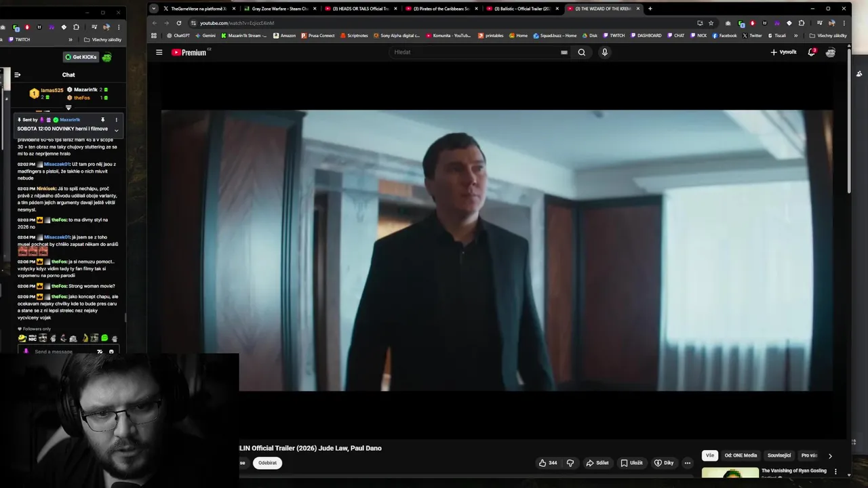The image size is (868, 488).
Task: Open options menu on pinned chat message
Action: coord(116,120)
